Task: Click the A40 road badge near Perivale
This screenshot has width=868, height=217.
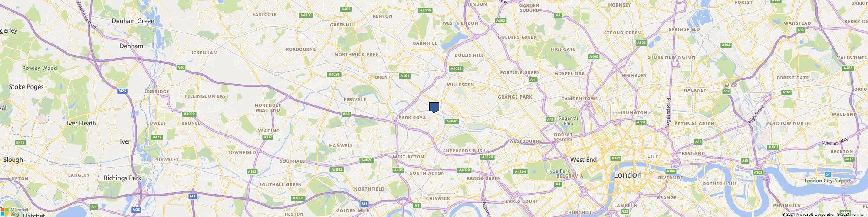Action: point(346,114)
